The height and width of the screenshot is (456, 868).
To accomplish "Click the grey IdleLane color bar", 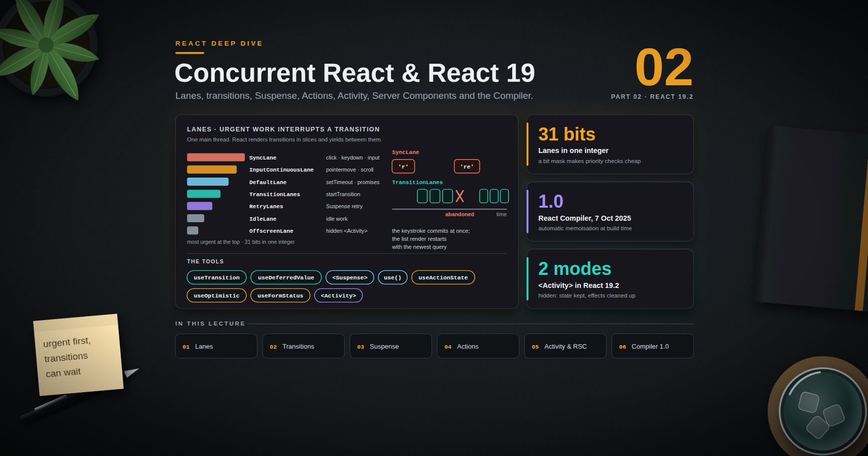I will [x=196, y=218].
